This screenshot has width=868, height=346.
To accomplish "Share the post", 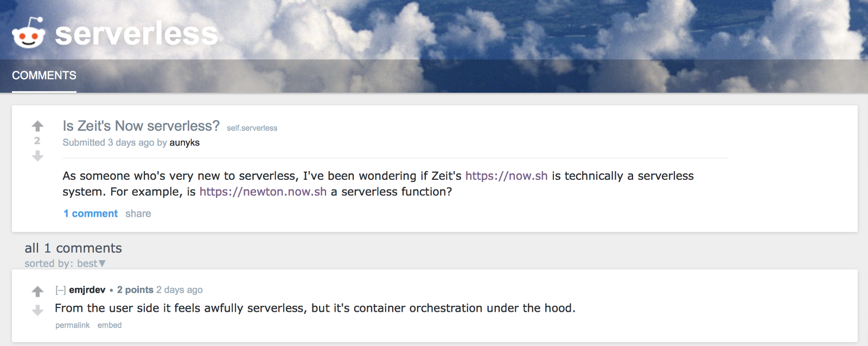I will [138, 214].
